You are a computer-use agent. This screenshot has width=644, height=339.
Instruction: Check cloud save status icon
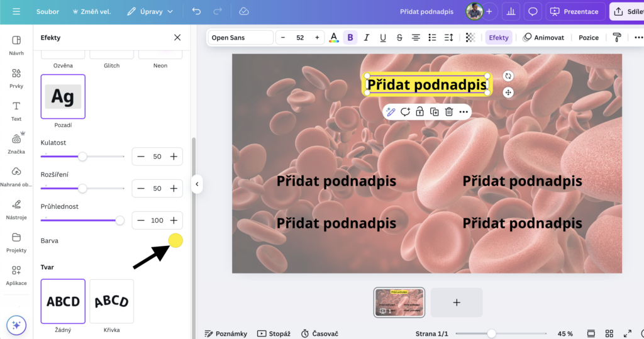(x=244, y=11)
